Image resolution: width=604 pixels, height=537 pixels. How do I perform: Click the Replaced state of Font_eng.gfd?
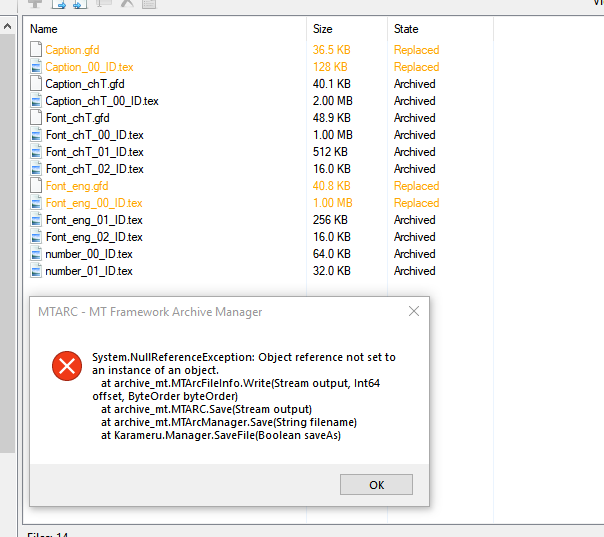tap(416, 186)
